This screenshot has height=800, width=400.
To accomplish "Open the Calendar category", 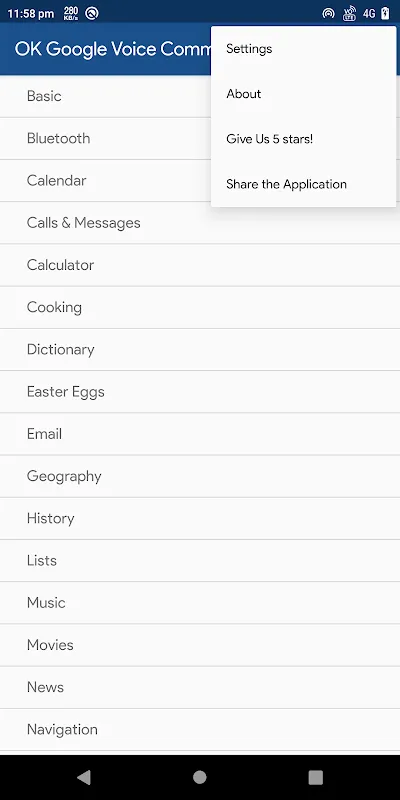I will pos(105,181).
